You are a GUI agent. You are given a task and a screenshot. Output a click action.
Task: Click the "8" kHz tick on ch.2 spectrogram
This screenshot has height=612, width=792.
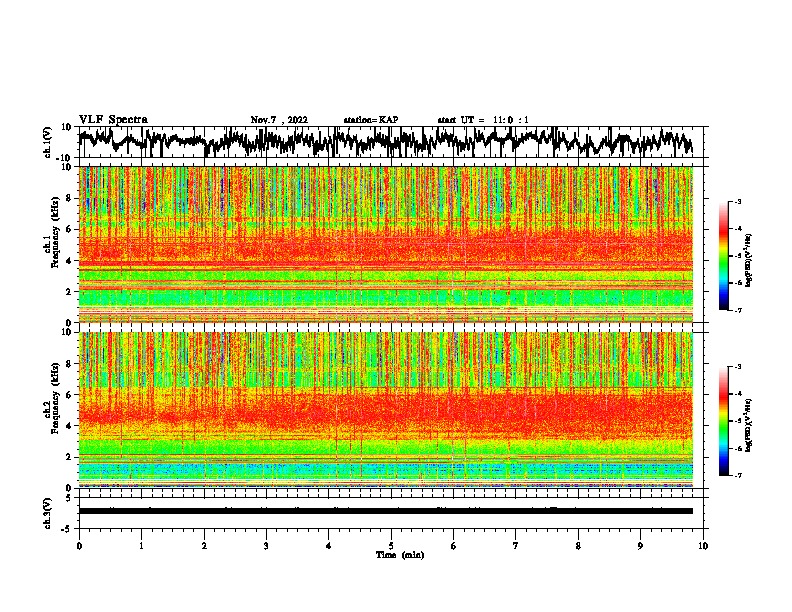coord(69,364)
